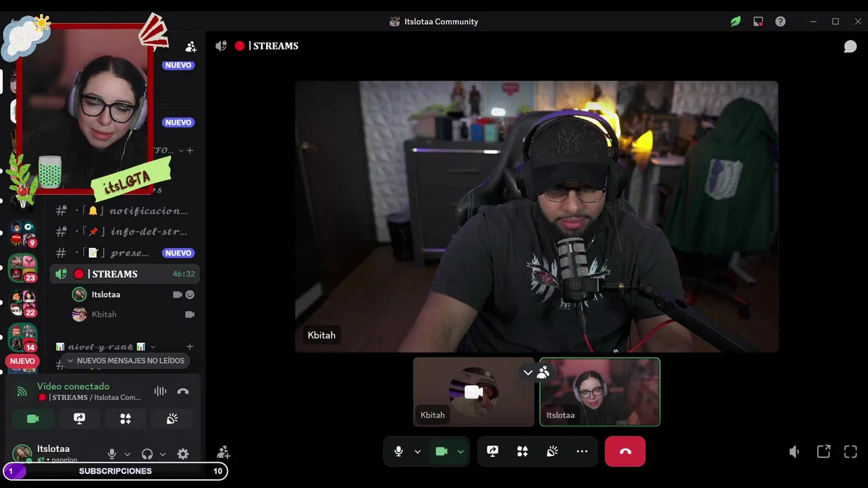Open server folder with 9 badge

pyautogui.click(x=22, y=234)
